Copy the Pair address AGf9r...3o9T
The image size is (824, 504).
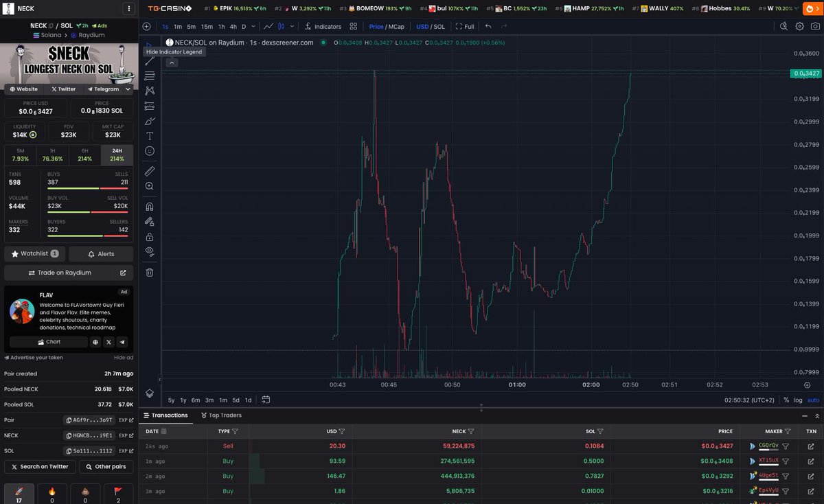click(89, 419)
